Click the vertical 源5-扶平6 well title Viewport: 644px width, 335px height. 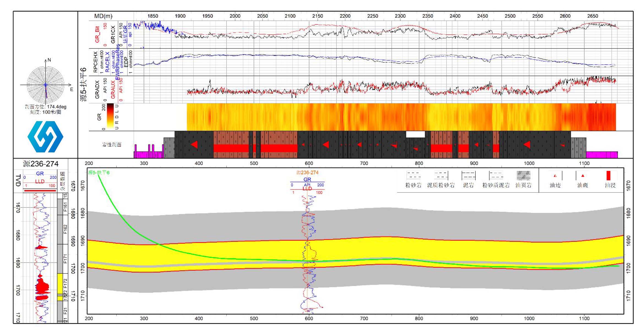[83, 85]
